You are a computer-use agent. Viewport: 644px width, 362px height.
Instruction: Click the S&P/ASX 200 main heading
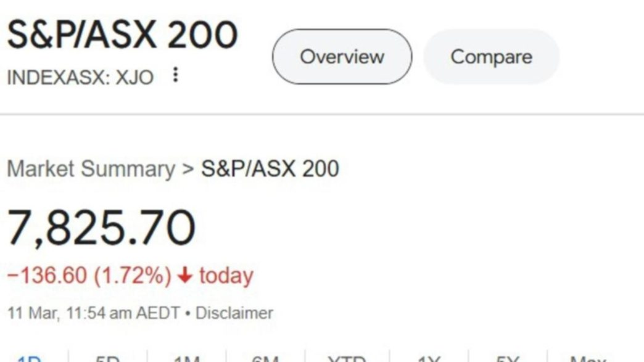coord(122,35)
